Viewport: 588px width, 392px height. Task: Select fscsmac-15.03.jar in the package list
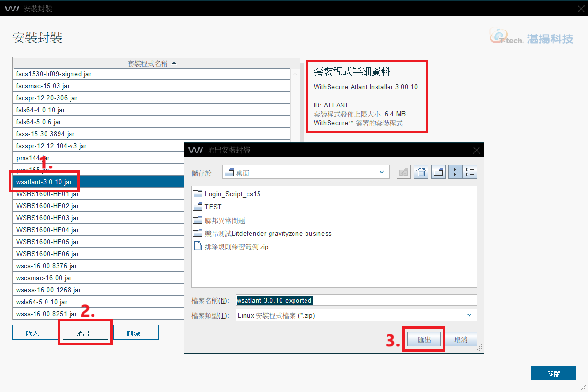click(152, 86)
